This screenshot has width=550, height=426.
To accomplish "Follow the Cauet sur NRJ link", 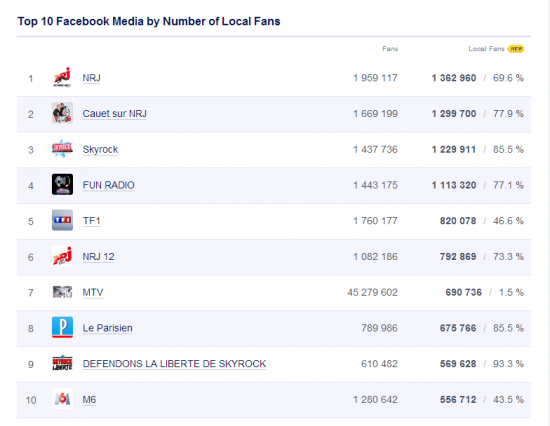I will [114, 114].
